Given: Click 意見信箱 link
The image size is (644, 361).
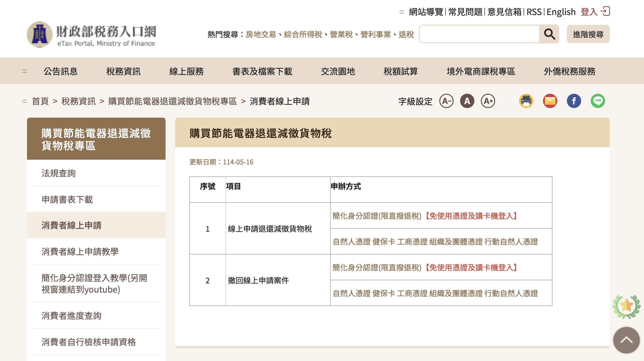Looking at the screenshot, I should (x=504, y=12).
